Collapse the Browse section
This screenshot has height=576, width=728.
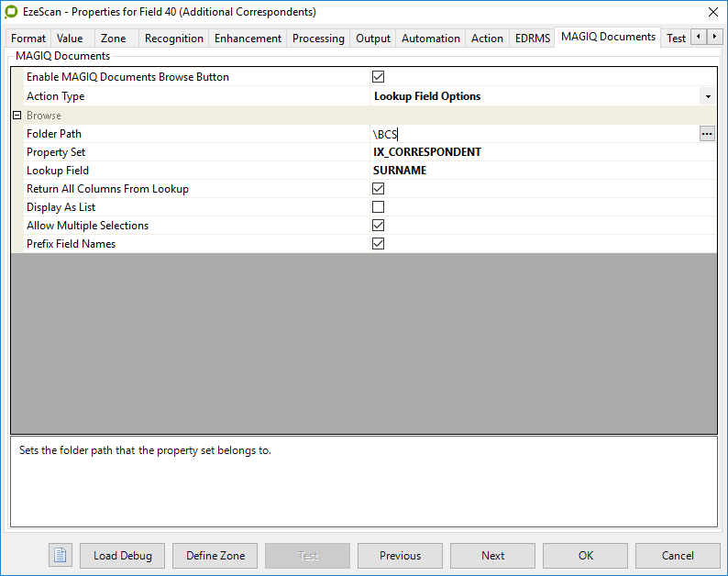[17, 116]
